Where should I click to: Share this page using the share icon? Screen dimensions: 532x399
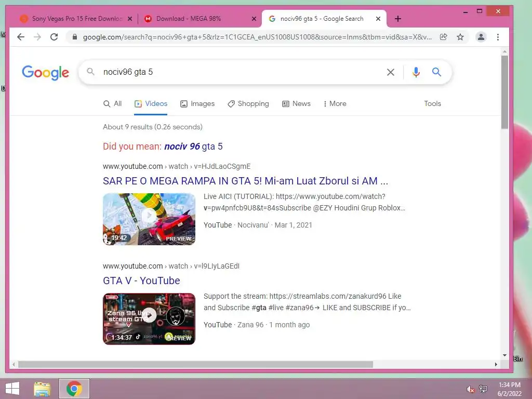coord(444,37)
